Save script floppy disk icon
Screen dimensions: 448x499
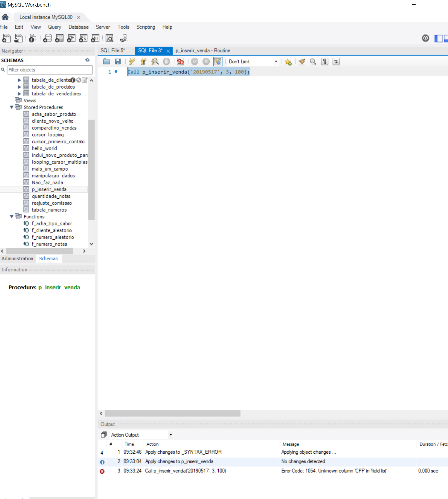pos(118,61)
